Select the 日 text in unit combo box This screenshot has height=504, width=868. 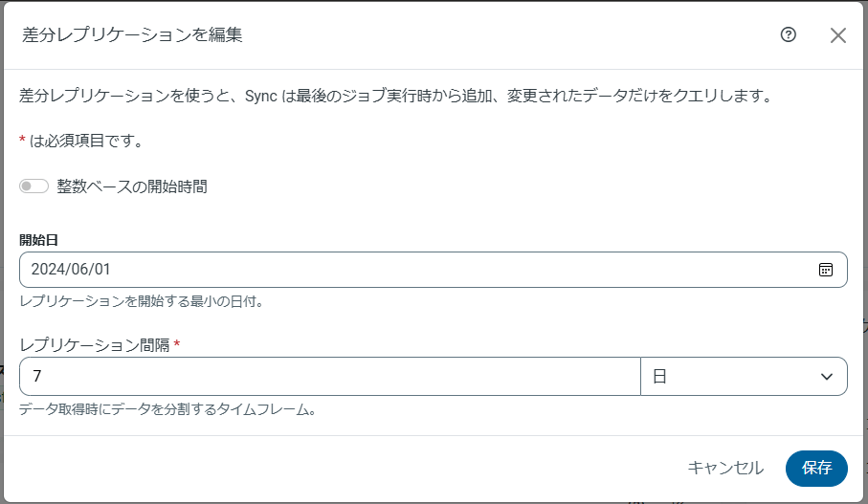tap(659, 377)
